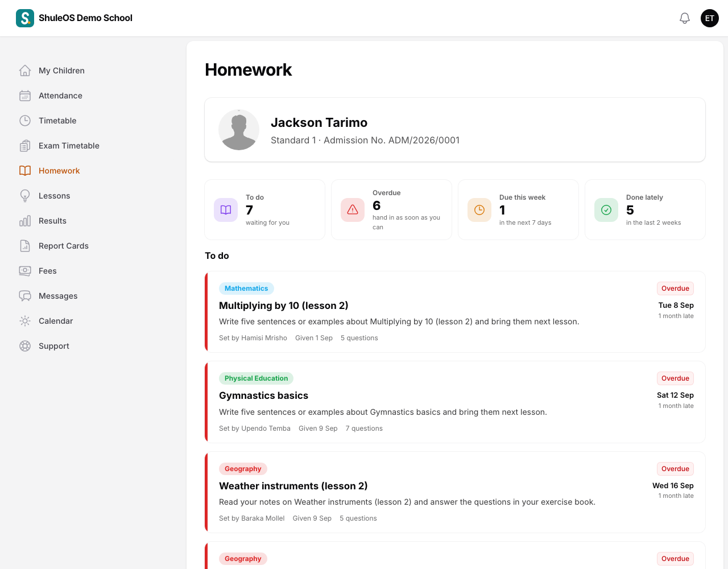Select Lessons in the sidebar

coord(55,196)
